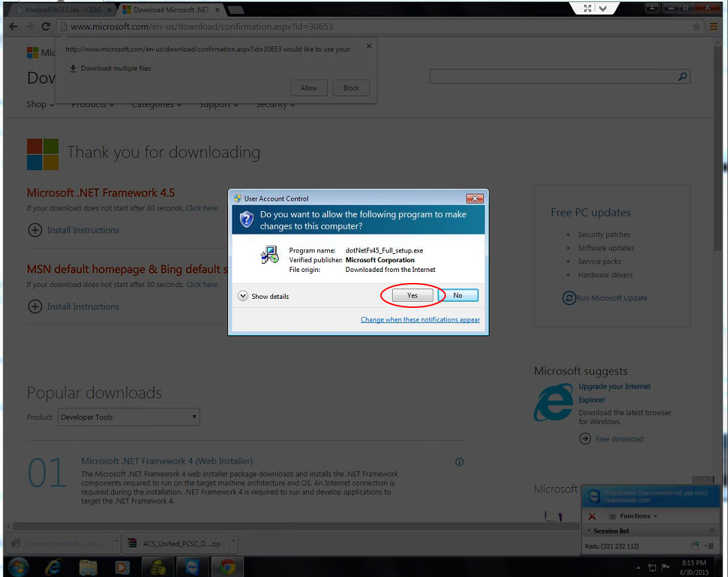Close TeamViewer connection with red X

point(592,516)
